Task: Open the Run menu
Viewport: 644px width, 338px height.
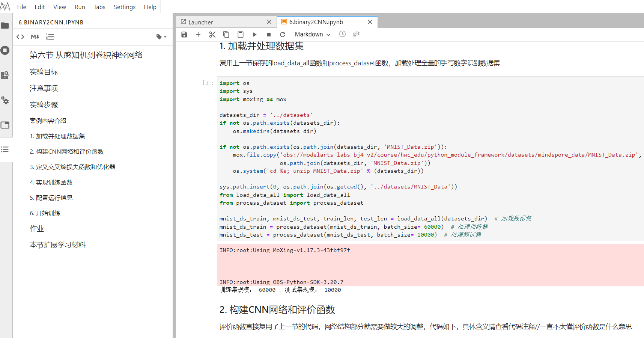Action: [80, 7]
